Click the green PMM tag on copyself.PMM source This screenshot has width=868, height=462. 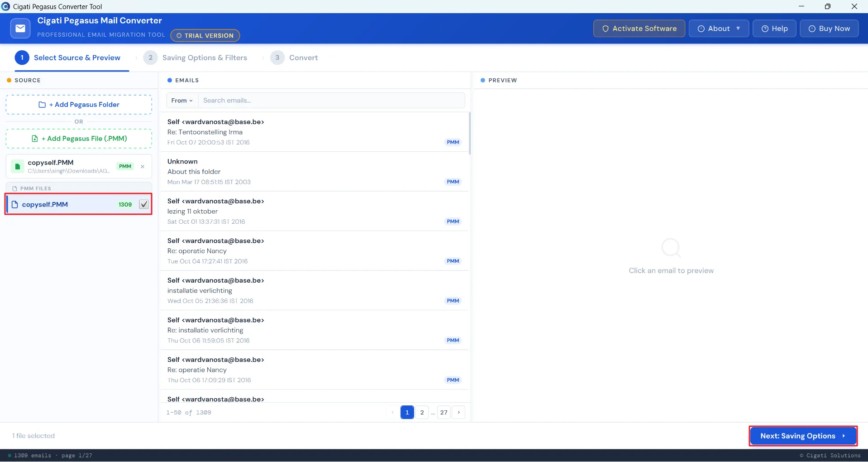click(x=125, y=166)
